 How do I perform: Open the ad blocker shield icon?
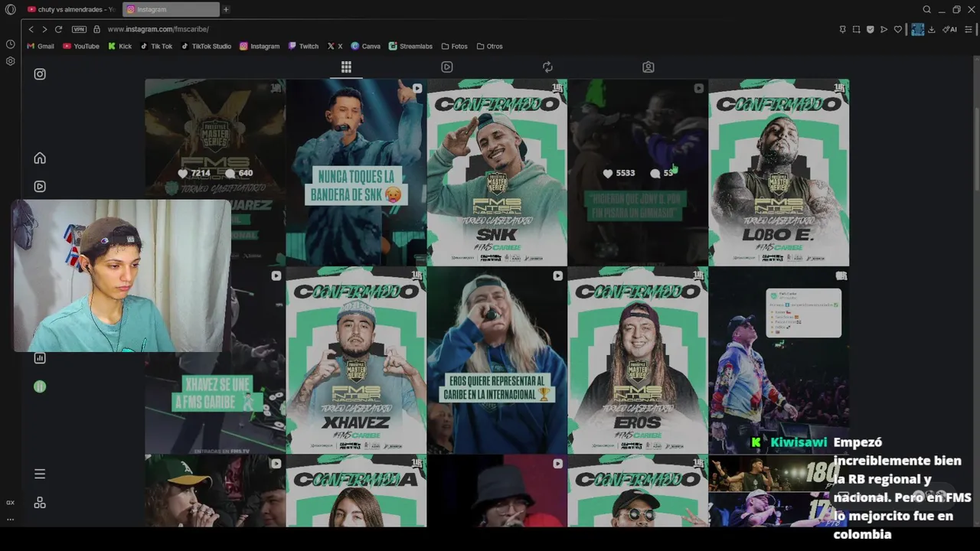[871, 29]
